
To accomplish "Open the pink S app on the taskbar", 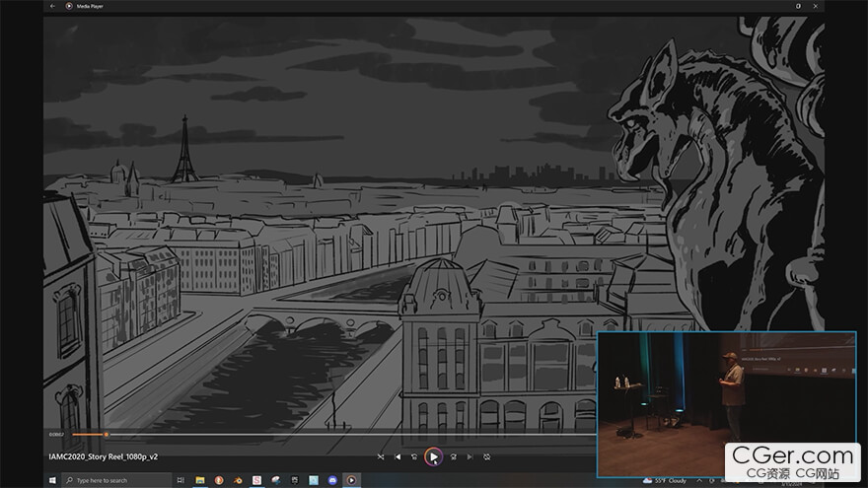I will (x=256, y=480).
